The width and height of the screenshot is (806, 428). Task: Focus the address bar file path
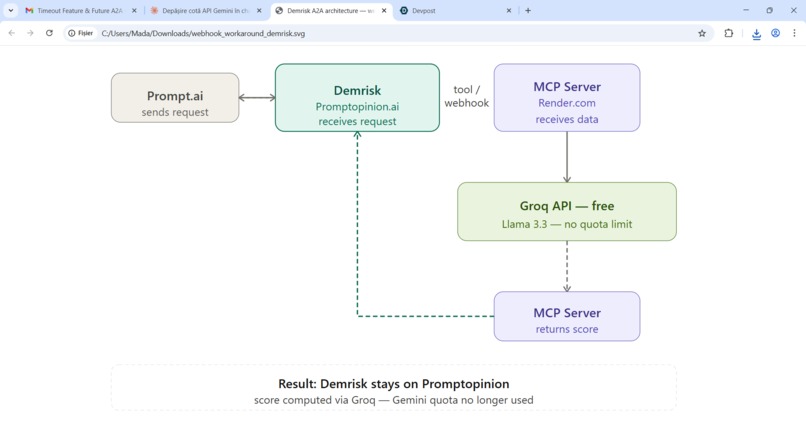[x=203, y=33]
